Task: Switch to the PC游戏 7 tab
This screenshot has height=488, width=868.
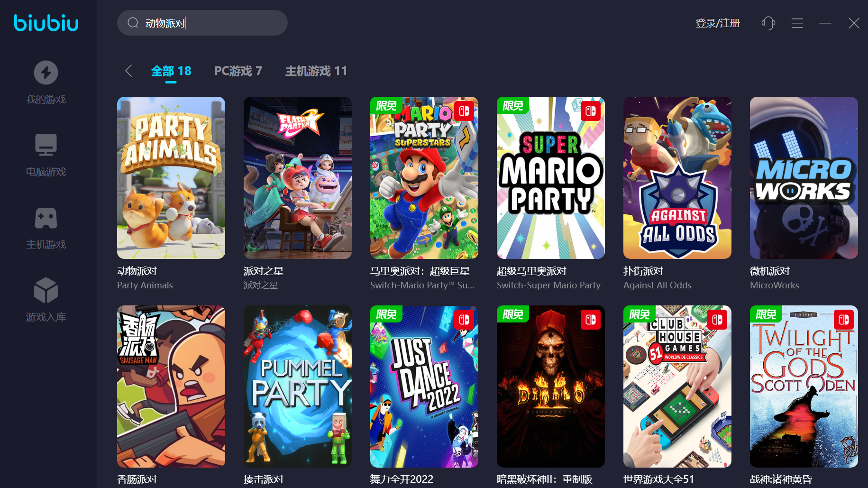Action: (x=238, y=71)
